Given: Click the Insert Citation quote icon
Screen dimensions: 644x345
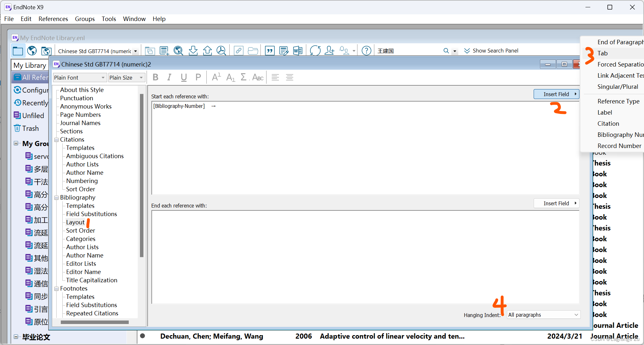Looking at the screenshot, I should pyautogui.click(x=270, y=51).
